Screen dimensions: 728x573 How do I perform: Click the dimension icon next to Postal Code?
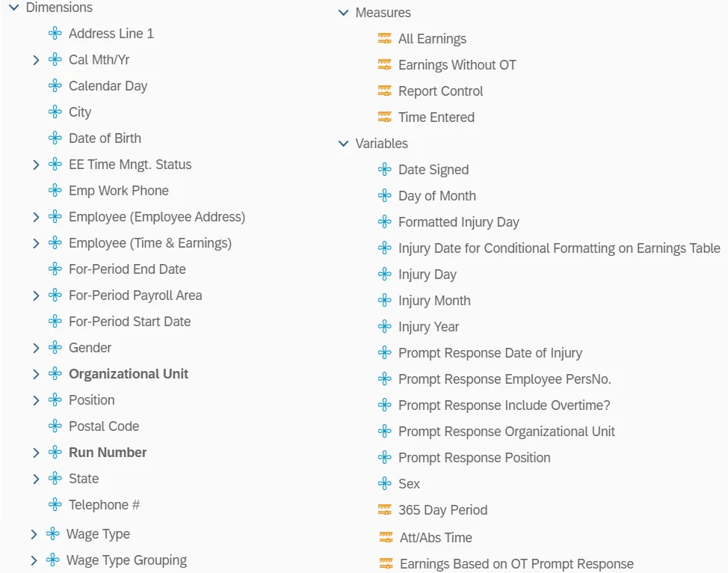55,426
